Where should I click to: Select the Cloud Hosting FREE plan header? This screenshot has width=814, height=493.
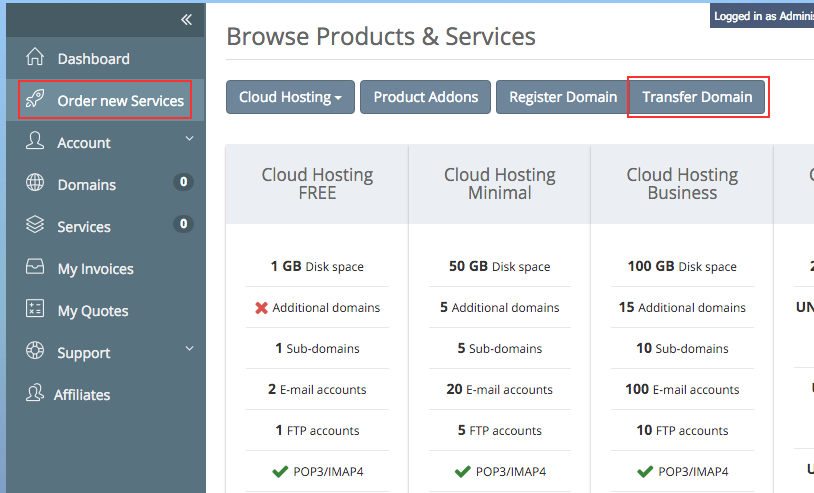(317, 184)
